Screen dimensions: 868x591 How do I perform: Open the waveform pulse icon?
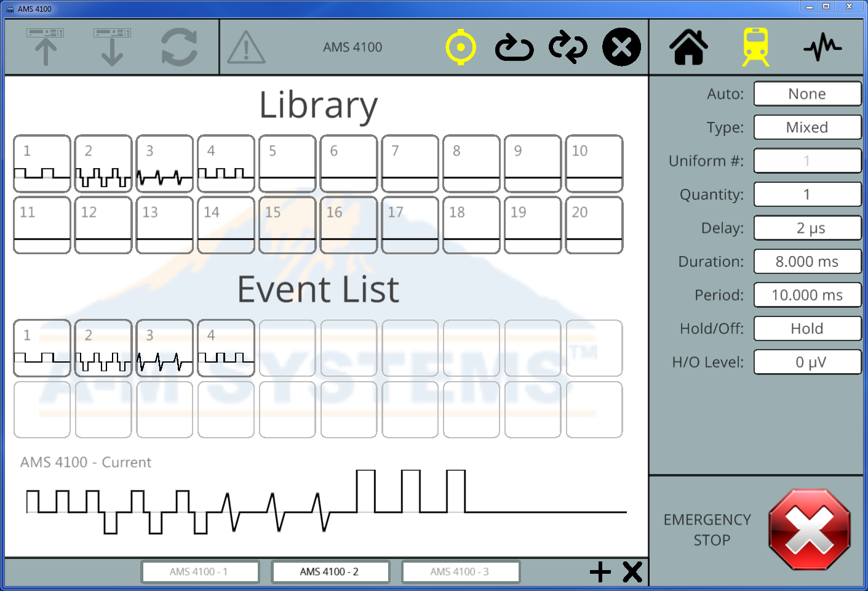pyautogui.click(x=822, y=47)
